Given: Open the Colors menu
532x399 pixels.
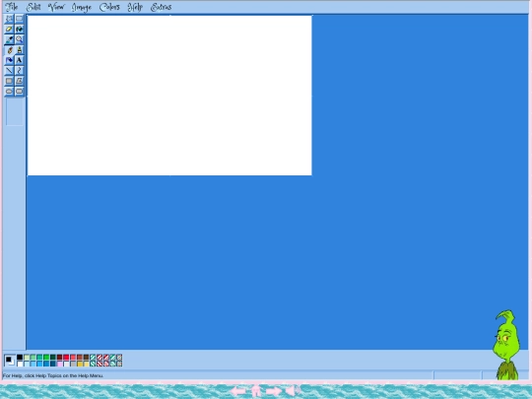Looking at the screenshot, I should pos(109,7).
